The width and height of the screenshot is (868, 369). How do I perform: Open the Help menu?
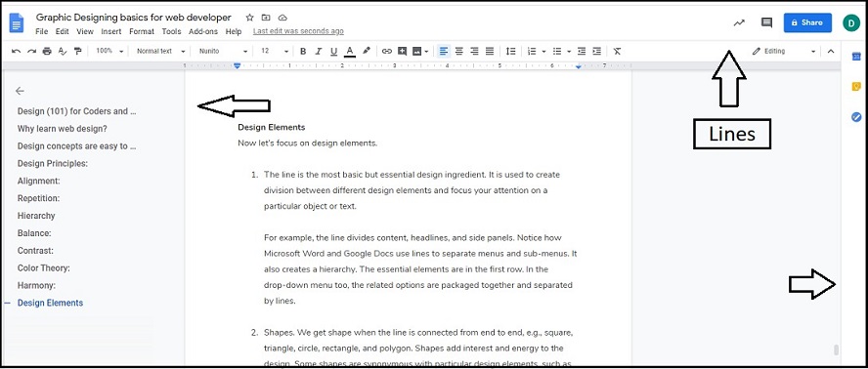point(234,31)
